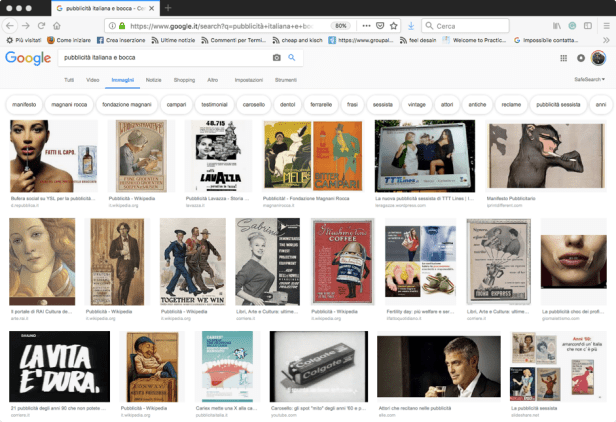Viewport: 616px width, 422px height.
Task: Expand the Altro search category menu
Action: click(212, 79)
